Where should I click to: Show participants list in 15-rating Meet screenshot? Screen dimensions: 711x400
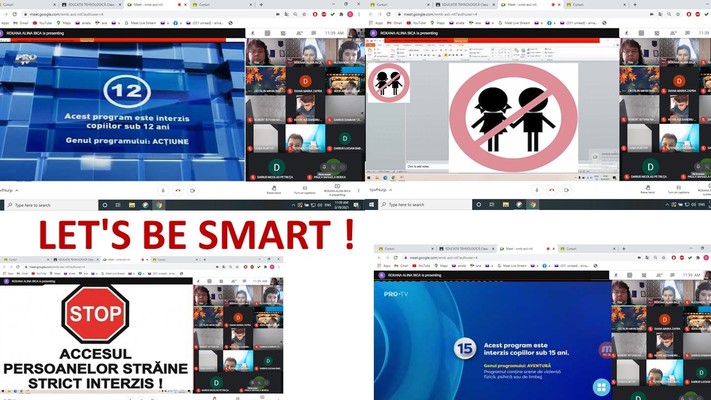(658, 275)
